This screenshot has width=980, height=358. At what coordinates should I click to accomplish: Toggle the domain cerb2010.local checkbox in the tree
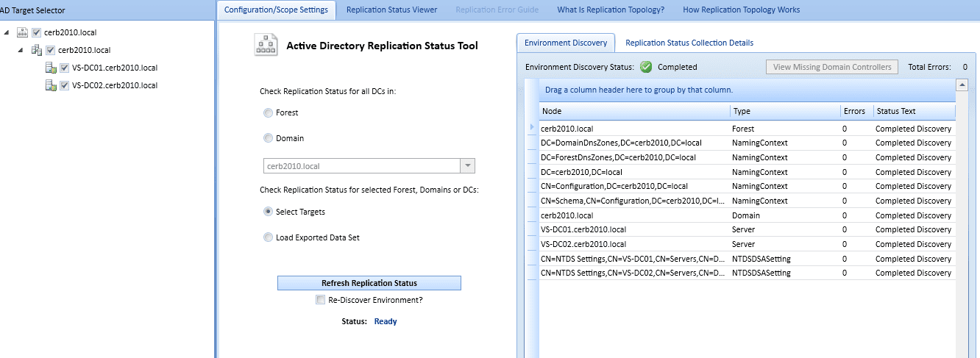[50, 50]
